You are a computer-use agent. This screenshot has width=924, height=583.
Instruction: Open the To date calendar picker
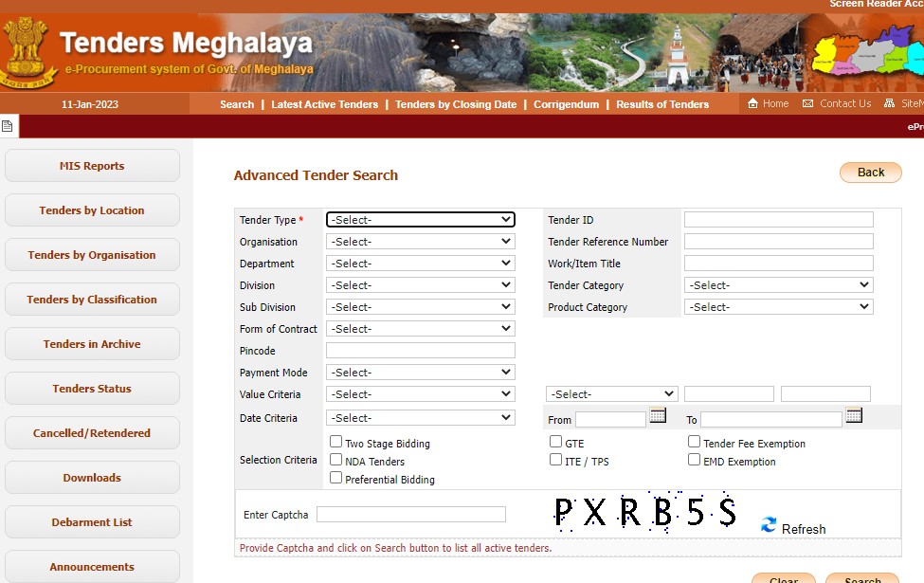click(854, 415)
